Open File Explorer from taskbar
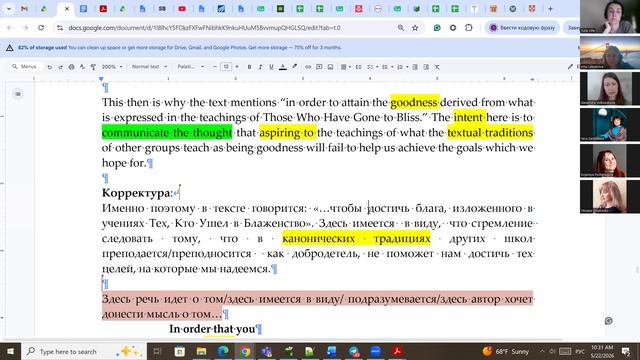The height and width of the screenshot is (360, 640). point(201,351)
